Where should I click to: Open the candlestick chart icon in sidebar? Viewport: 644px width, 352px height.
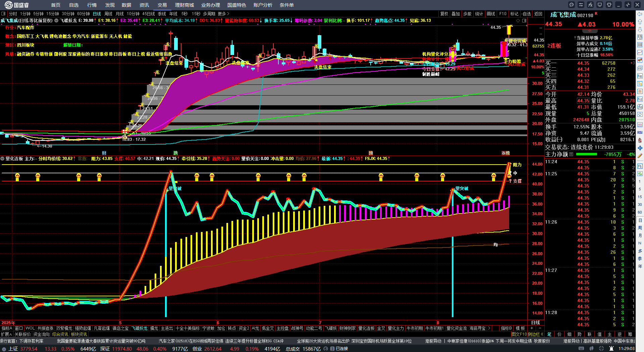click(x=640, y=60)
